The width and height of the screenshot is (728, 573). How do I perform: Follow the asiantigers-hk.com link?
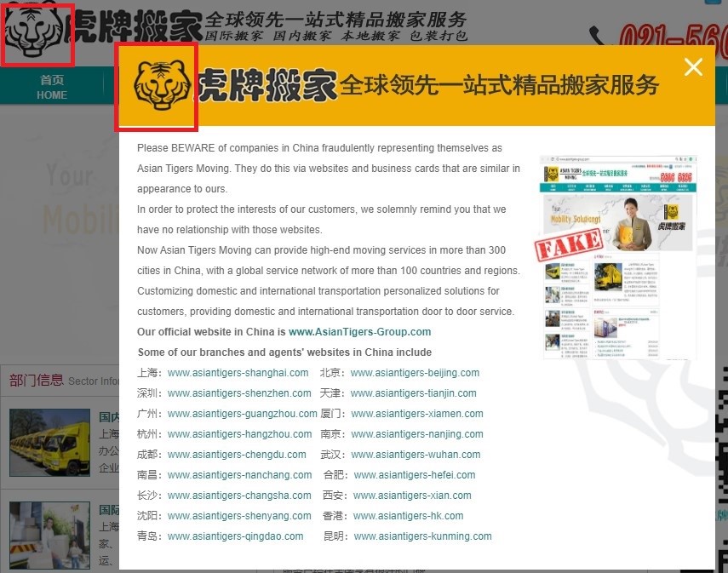click(x=408, y=516)
